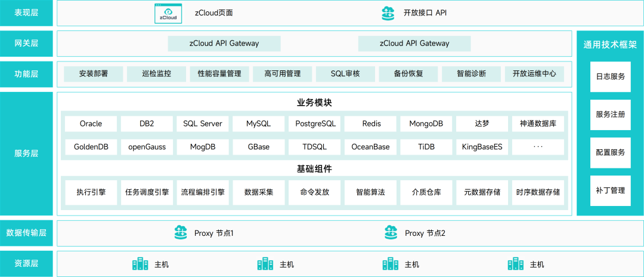Click the 开放接口 API label
644x277 pixels.
(x=425, y=13)
